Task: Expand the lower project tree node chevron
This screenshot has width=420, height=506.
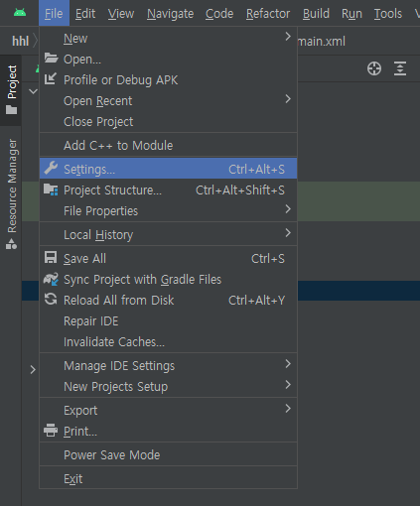Action: tap(33, 370)
